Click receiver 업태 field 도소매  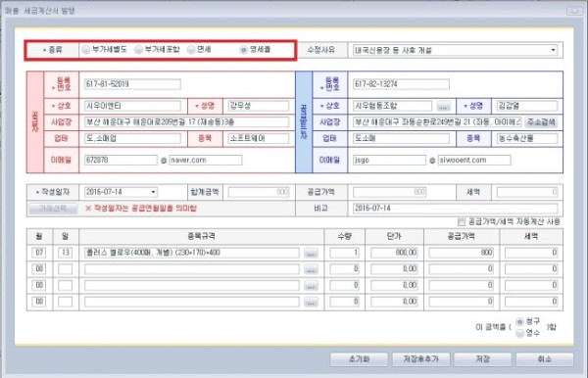(x=401, y=139)
